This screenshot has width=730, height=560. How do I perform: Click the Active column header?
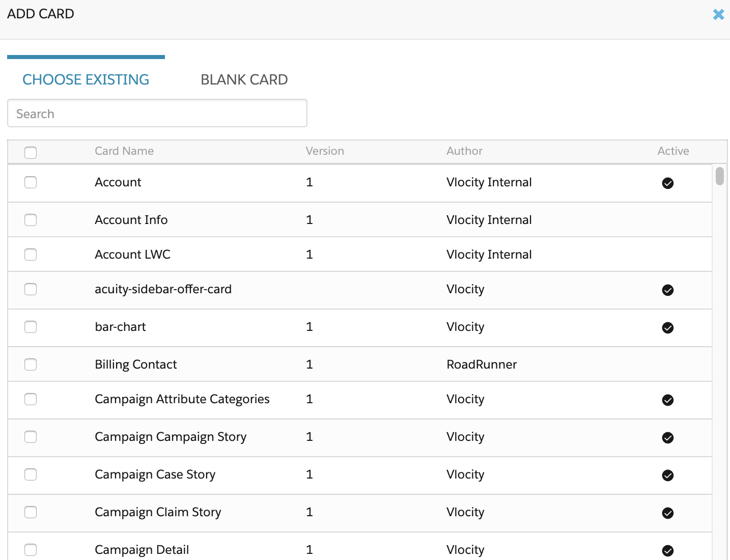point(673,151)
